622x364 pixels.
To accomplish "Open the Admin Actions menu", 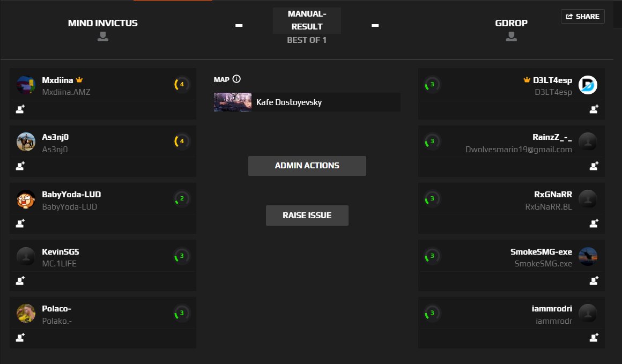I will [x=307, y=166].
